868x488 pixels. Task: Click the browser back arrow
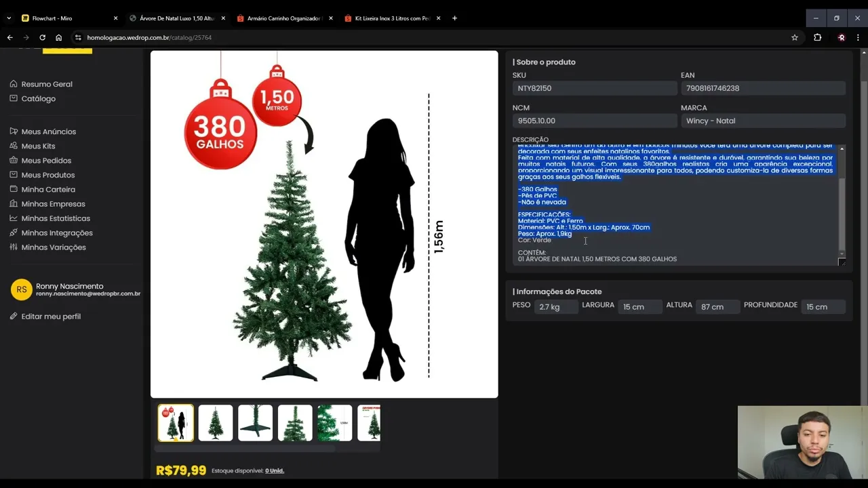[x=9, y=37]
